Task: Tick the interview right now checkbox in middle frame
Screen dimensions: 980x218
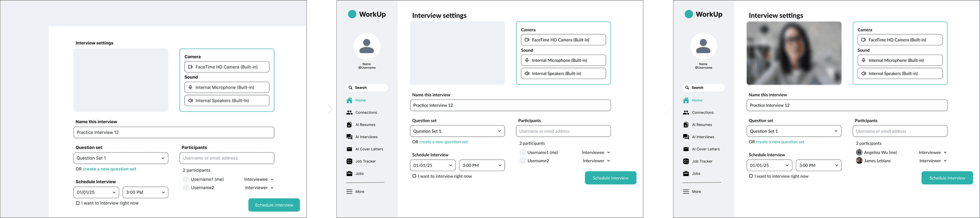Action: 414,176
